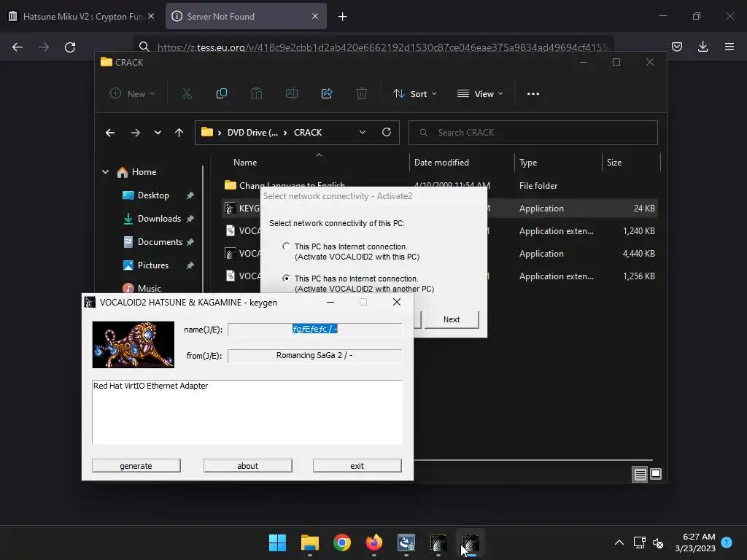Sort files by Type column

pyautogui.click(x=528, y=163)
